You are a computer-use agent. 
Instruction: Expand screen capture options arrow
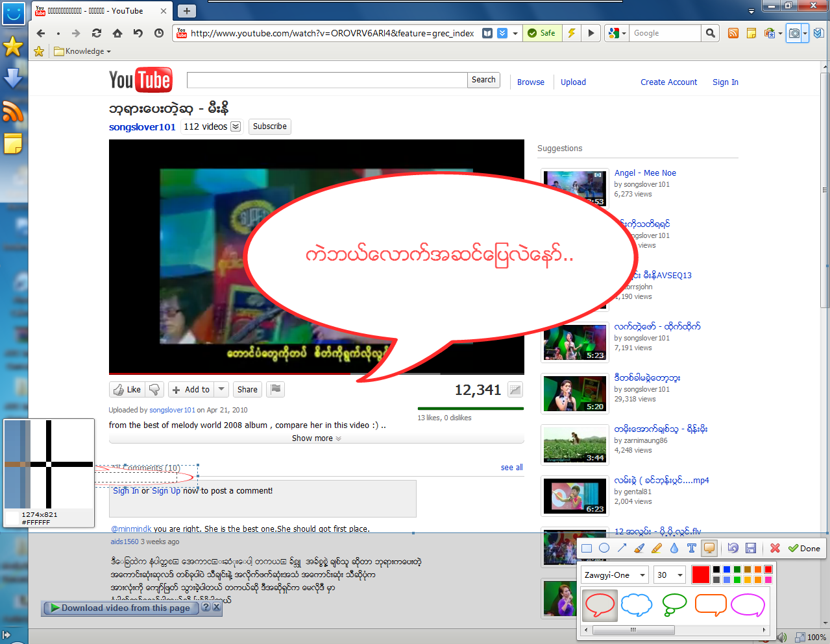(x=805, y=33)
